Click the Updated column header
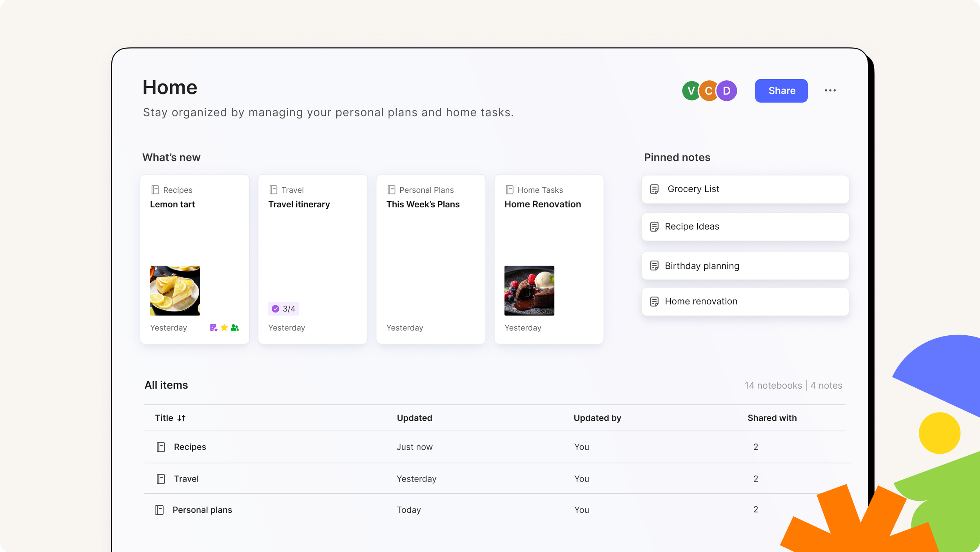 (x=414, y=418)
